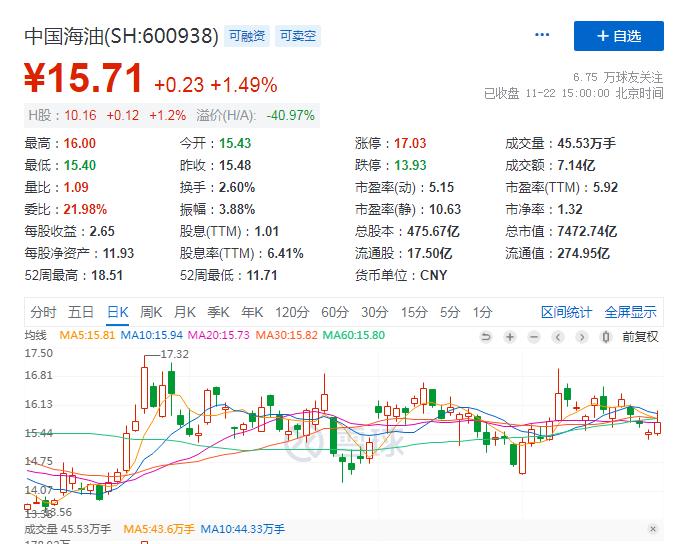Image resolution: width=684 pixels, height=544 pixels.
Task: Switch to 120分 interval tab
Action: point(292,312)
